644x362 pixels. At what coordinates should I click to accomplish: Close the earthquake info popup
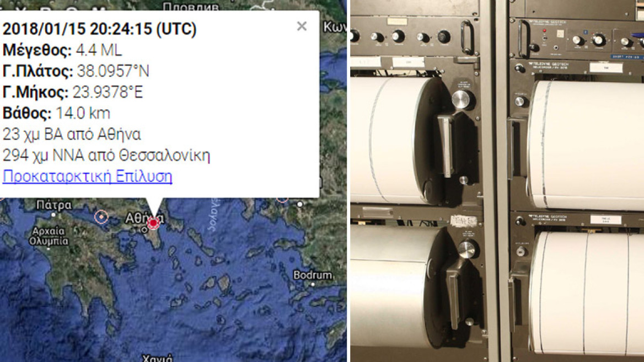point(302,26)
